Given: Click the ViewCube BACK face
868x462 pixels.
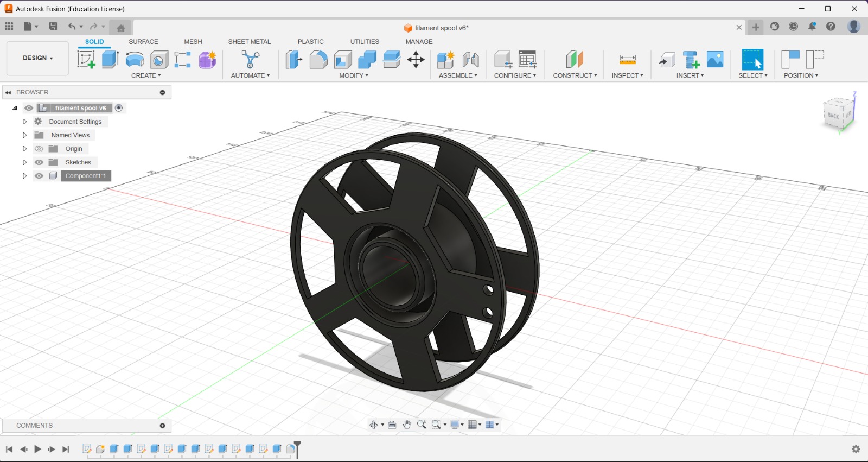Looking at the screenshot, I should click(833, 116).
